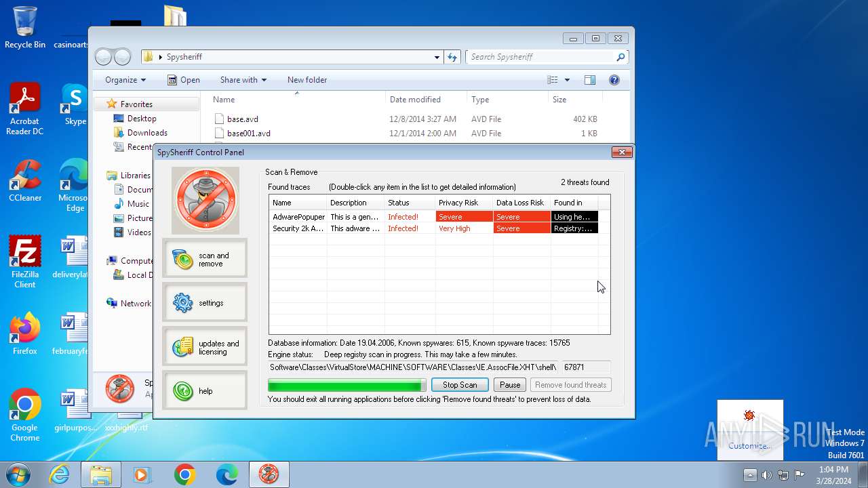
Task: Select the AdwarePopuper threat row
Action: click(434, 217)
